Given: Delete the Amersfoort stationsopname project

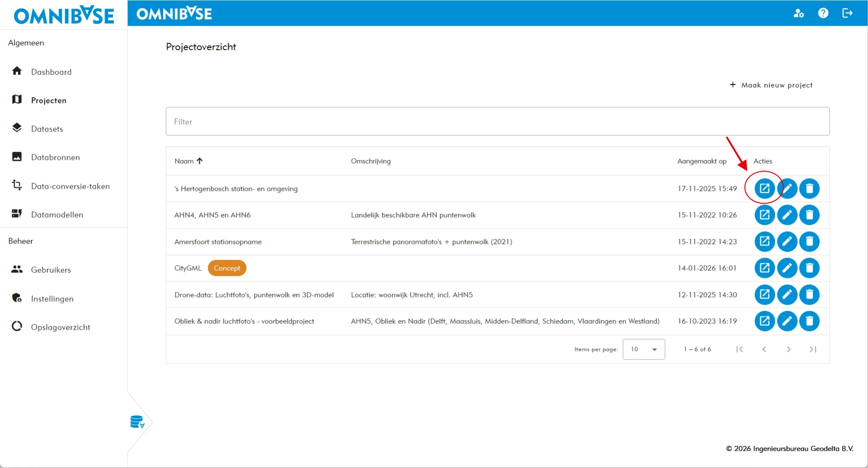Looking at the screenshot, I should pyautogui.click(x=809, y=242).
